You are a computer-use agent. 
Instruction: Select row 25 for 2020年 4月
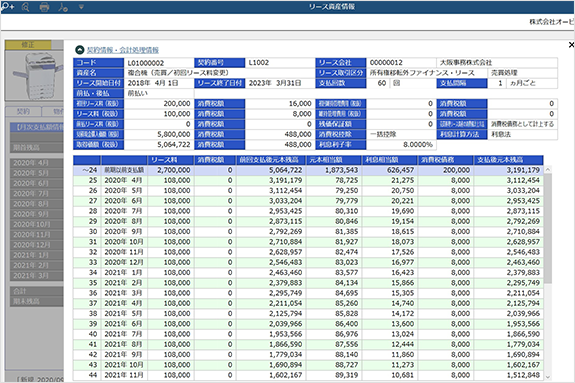coord(308,180)
